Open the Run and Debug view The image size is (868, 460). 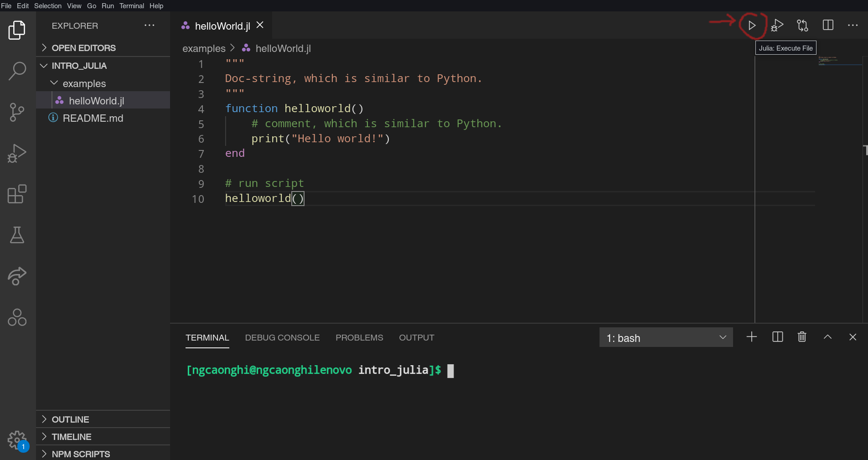click(17, 153)
